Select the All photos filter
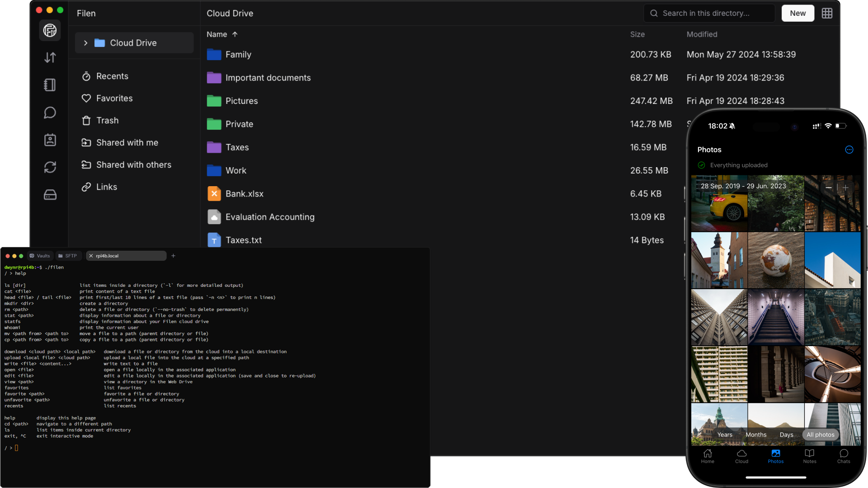The height and width of the screenshot is (488, 868). [x=820, y=435]
